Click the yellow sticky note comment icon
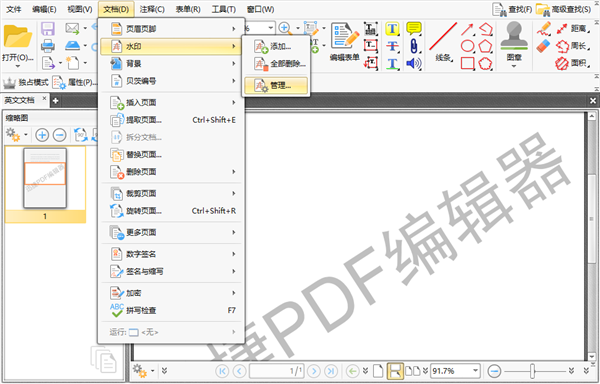 coord(414,29)
